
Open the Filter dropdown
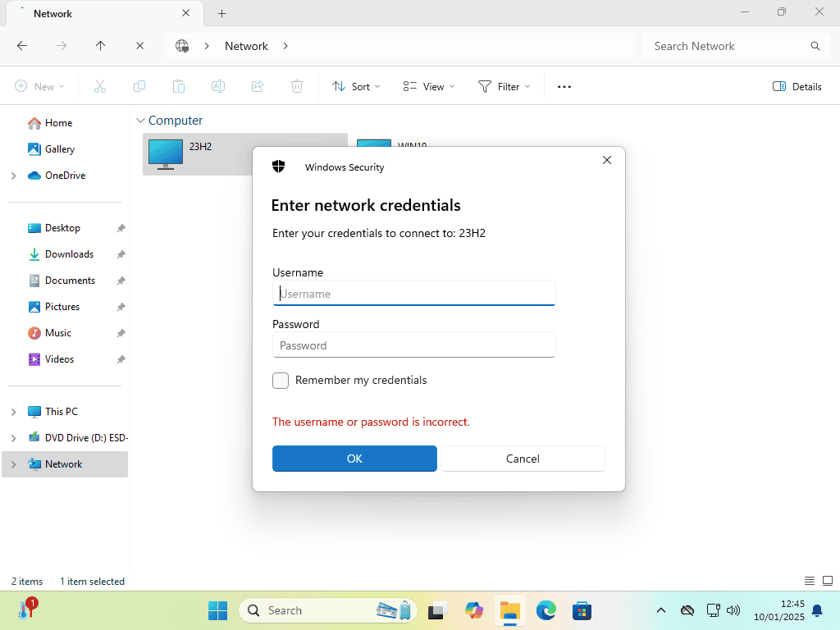[504, 87]
